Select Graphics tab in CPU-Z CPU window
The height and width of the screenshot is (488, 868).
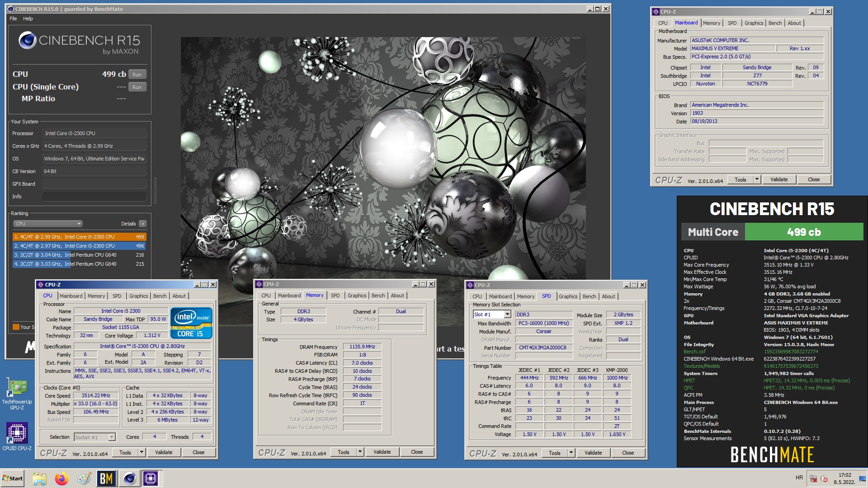138,296
